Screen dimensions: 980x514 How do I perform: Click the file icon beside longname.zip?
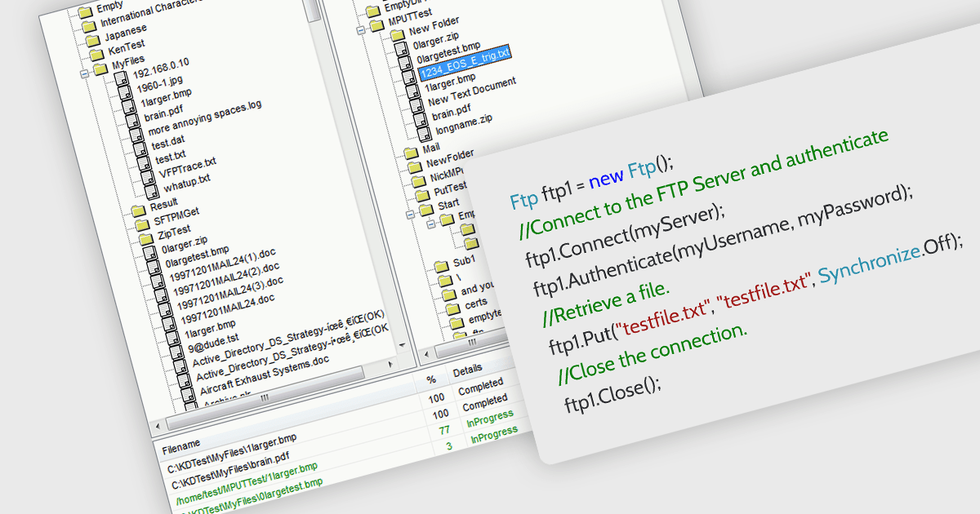[x=421, y=133]
